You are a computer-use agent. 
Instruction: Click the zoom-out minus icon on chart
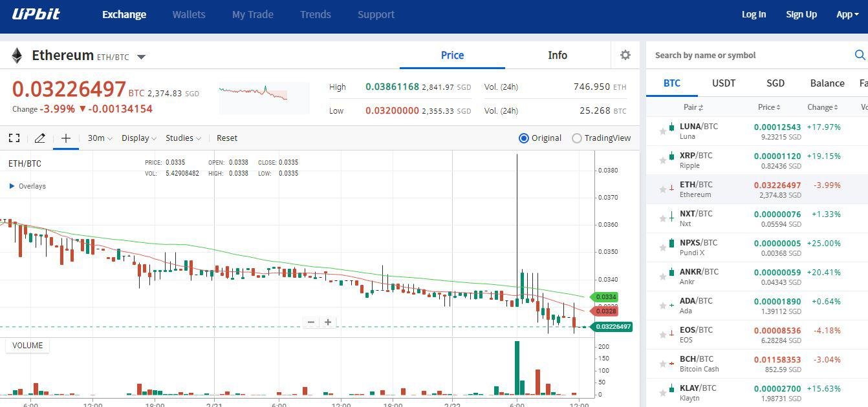click(311, 322)
